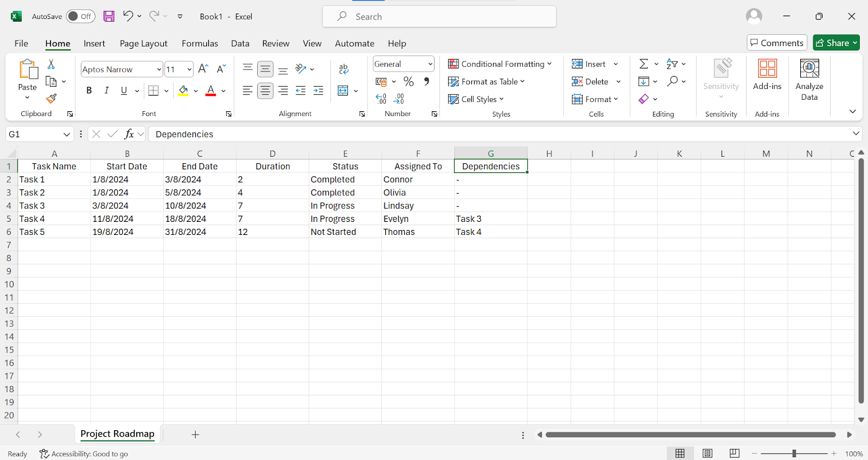Open the General number format dropdown
868x460 pixels.
(430, 64)
